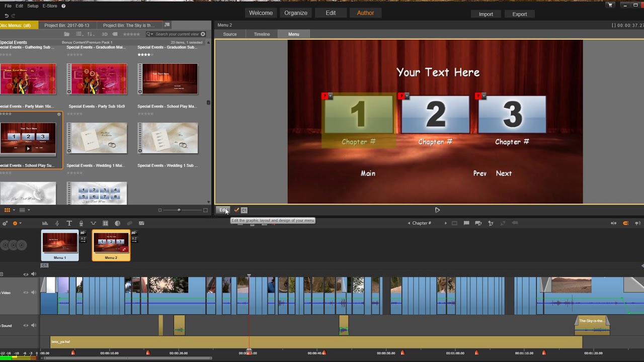Click the undo arrow icon
Viewport: 644px width, 362px height.
[x=7, y=16]
